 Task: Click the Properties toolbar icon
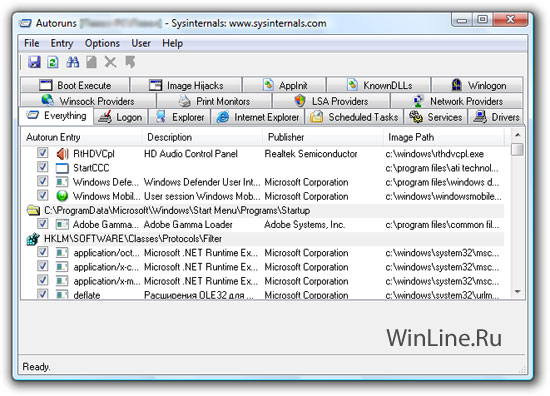click(91, 62)
